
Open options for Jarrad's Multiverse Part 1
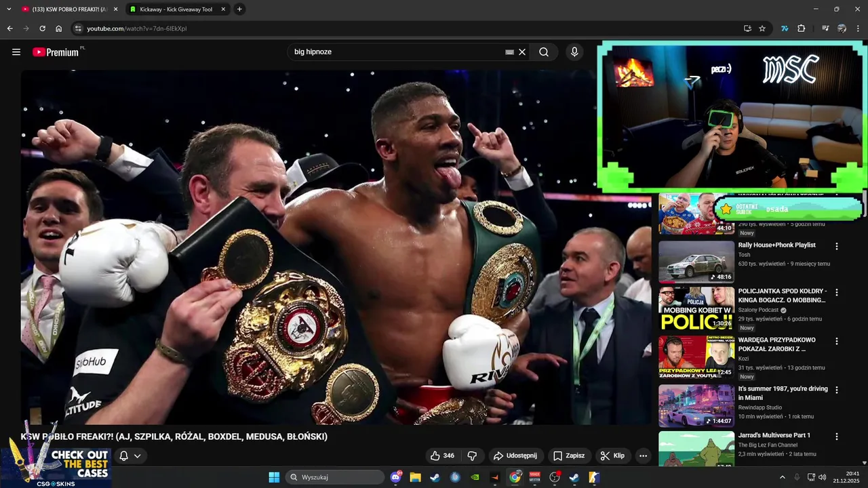[x=837, y=437]
